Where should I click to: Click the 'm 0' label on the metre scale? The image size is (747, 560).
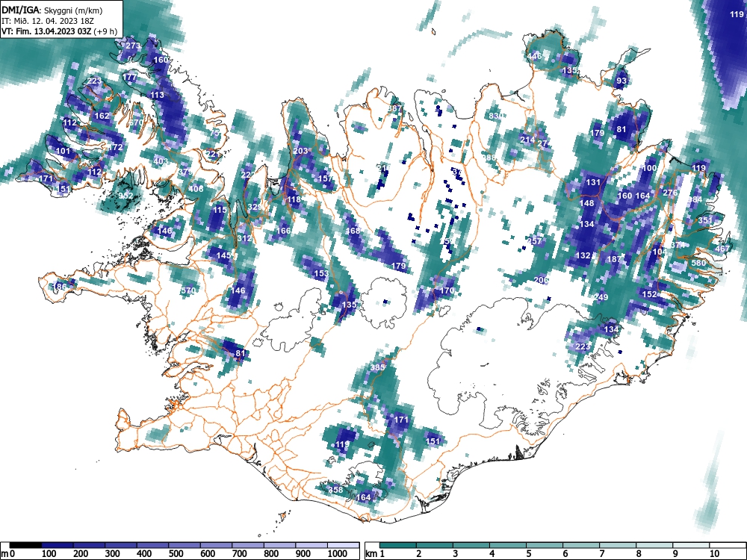coord(7,554)
